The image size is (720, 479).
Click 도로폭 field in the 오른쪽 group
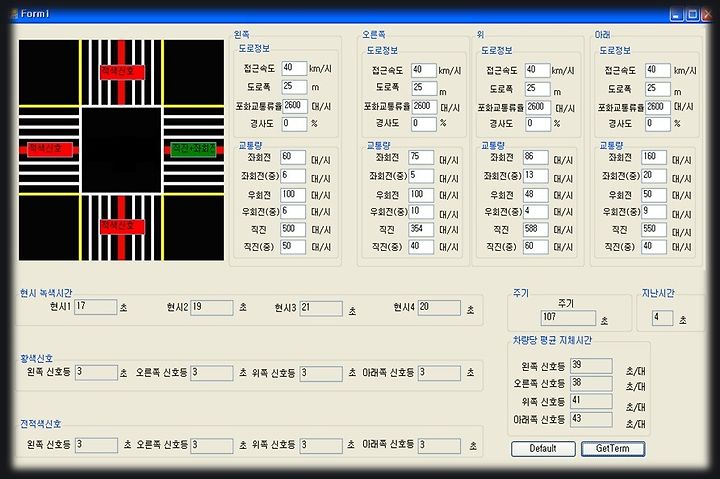pos(424,88)
